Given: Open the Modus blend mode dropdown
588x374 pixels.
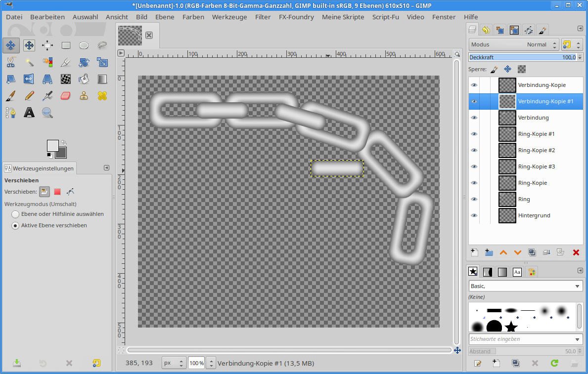Looking at the screenshot, I should pyautogui.click(x=513, y=44).
